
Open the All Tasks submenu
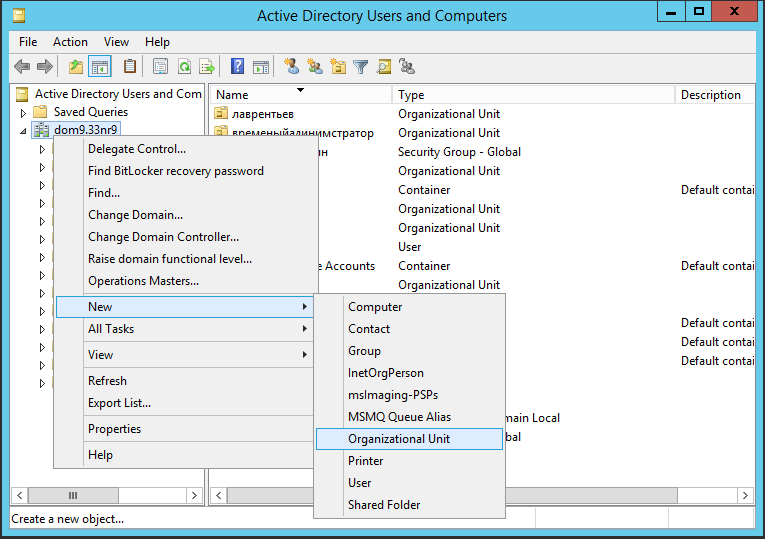184,329
